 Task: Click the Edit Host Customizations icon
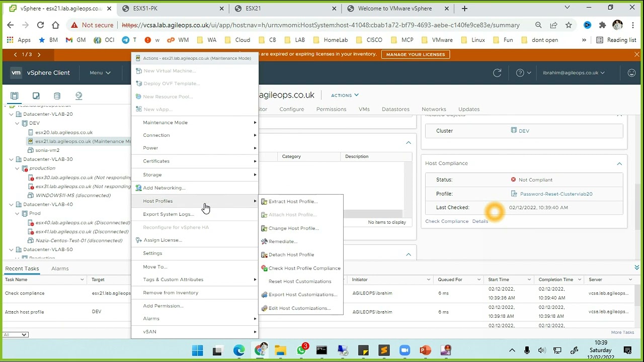(x=264, y=308)
